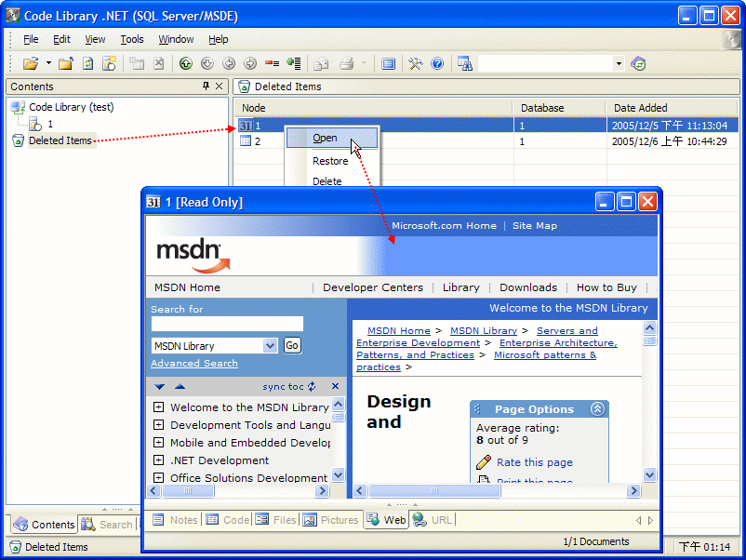Click the Node column header
746x560 pixels.
click(373, 108)
